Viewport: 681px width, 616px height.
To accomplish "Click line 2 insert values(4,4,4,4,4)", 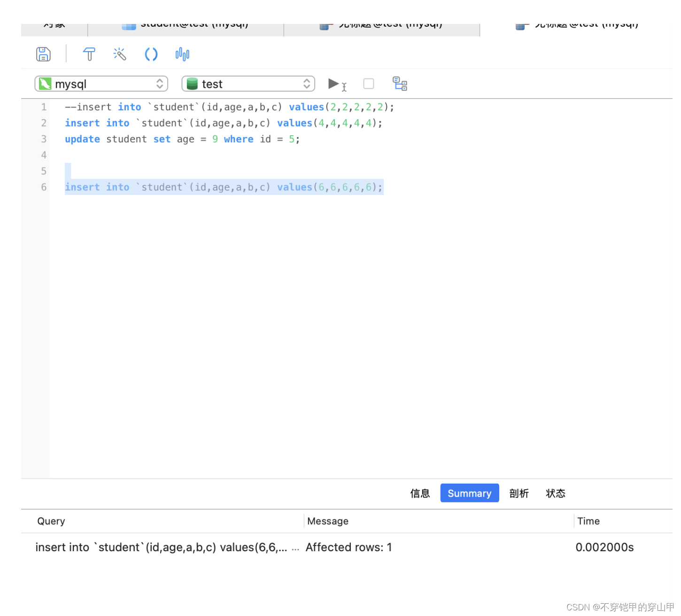I will click(x=224, y=123).
